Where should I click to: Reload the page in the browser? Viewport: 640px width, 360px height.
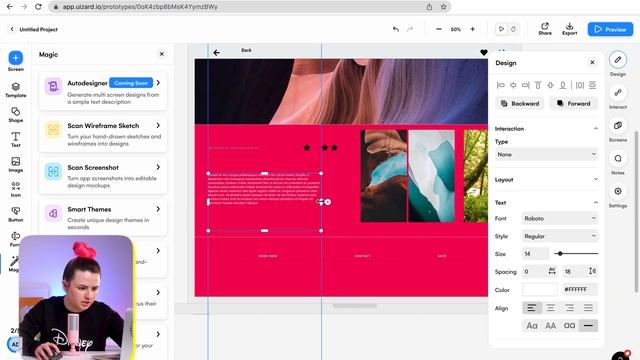tap(38, 7)
